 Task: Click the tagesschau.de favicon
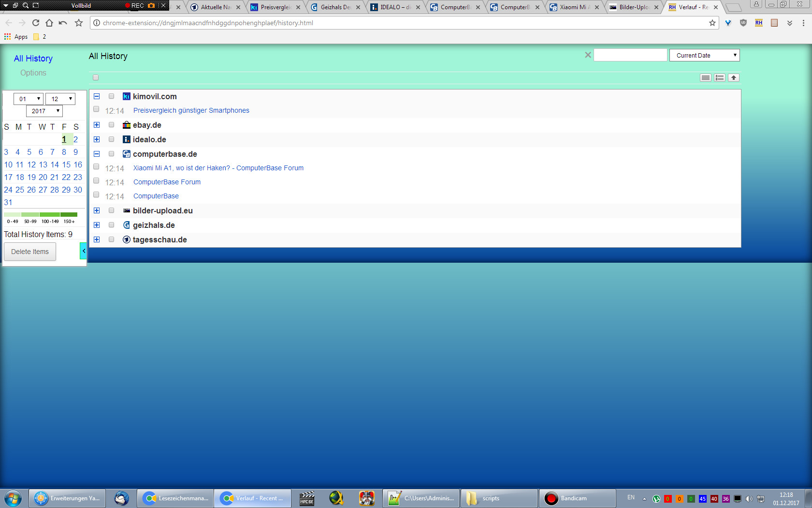point(127,239)
